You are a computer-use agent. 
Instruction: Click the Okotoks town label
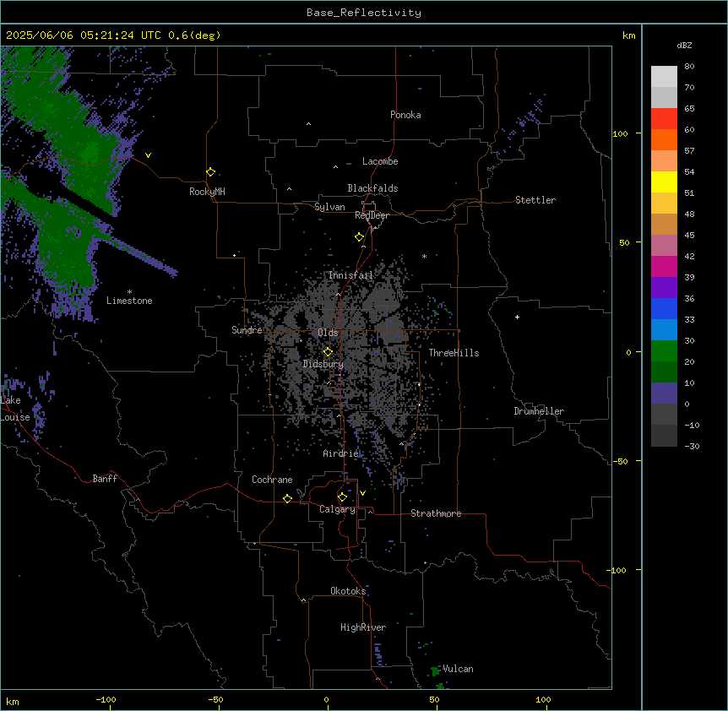tap(348, 591)
